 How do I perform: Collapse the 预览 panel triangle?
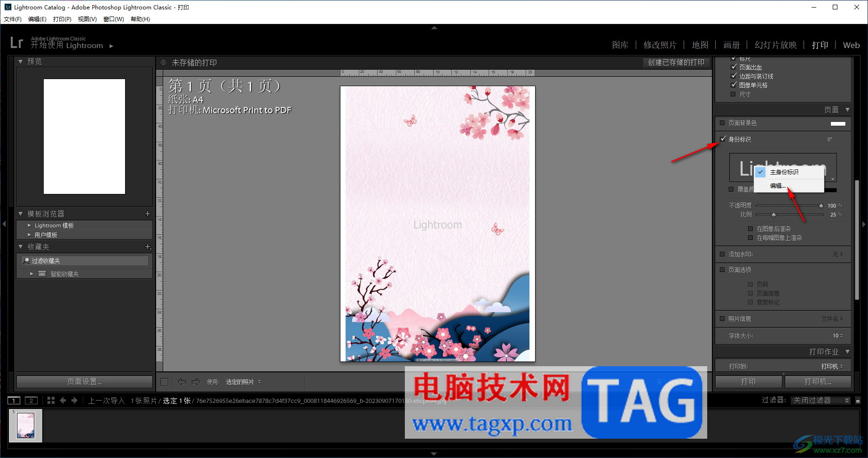[21, 62]
